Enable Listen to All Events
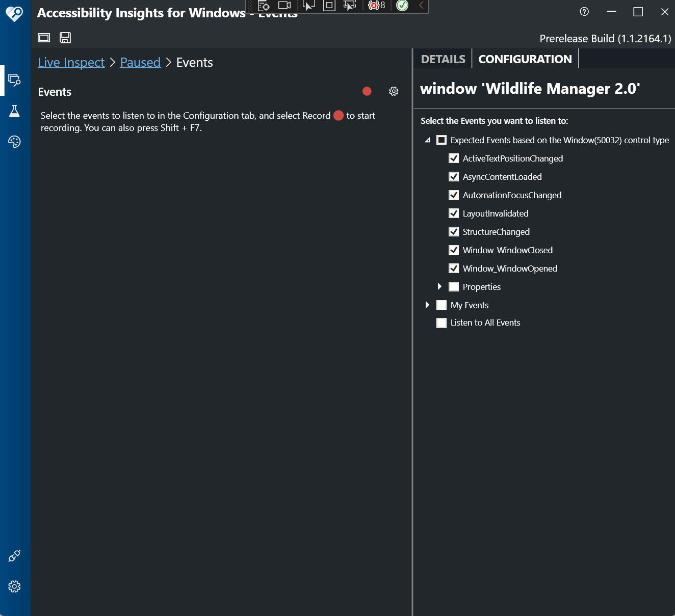The height and width of the screenshot is (616, 675). (x=441, y=323)
